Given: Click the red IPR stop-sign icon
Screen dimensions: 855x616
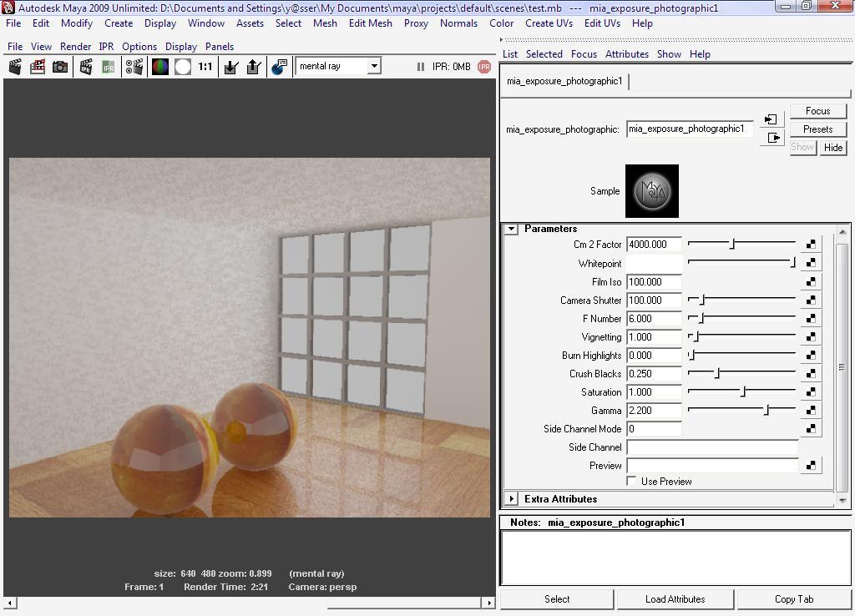Looking at the screenshot, I should (x=484, y=67).
